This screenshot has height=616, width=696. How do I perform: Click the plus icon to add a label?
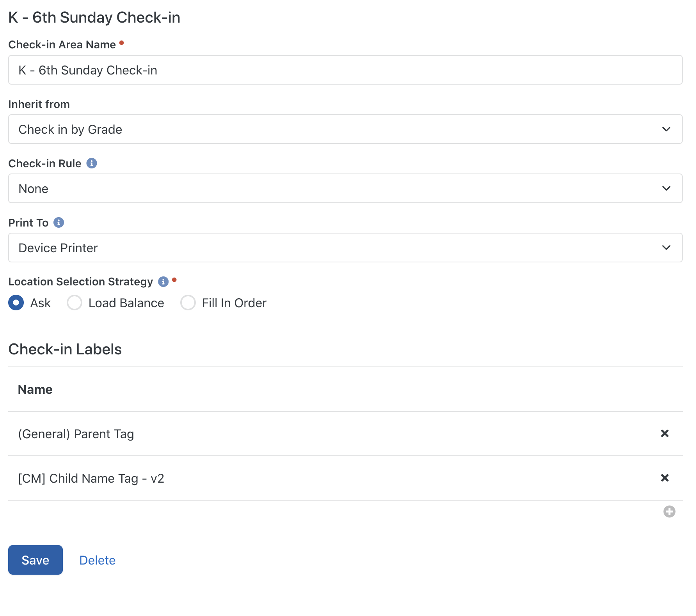pyautogui.click(x=669, y=512)
